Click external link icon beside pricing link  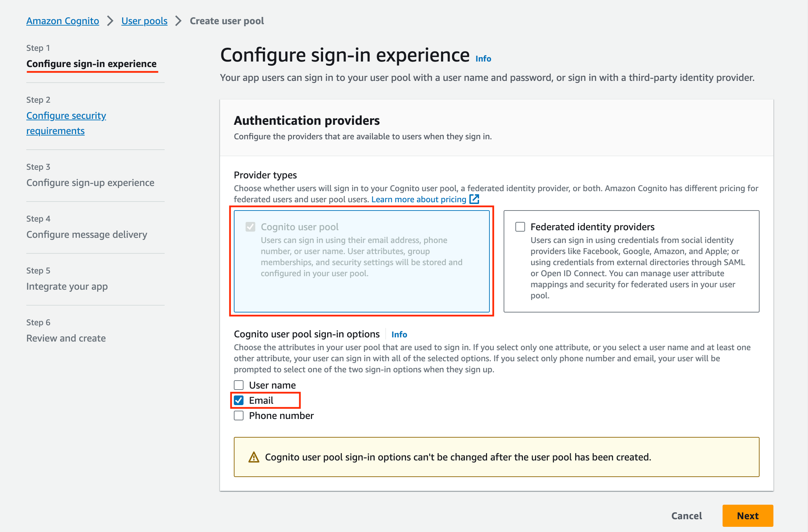(x=474, y=199)
